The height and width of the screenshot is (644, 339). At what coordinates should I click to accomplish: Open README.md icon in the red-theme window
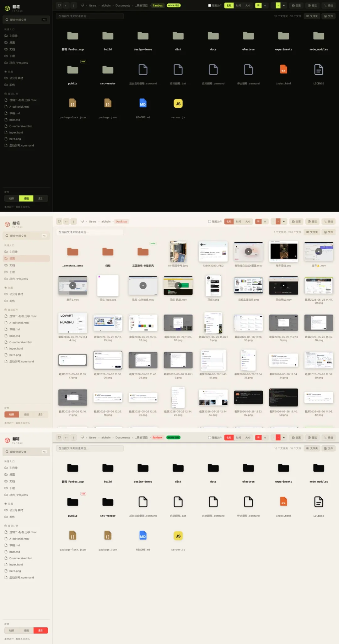[143, 536]
